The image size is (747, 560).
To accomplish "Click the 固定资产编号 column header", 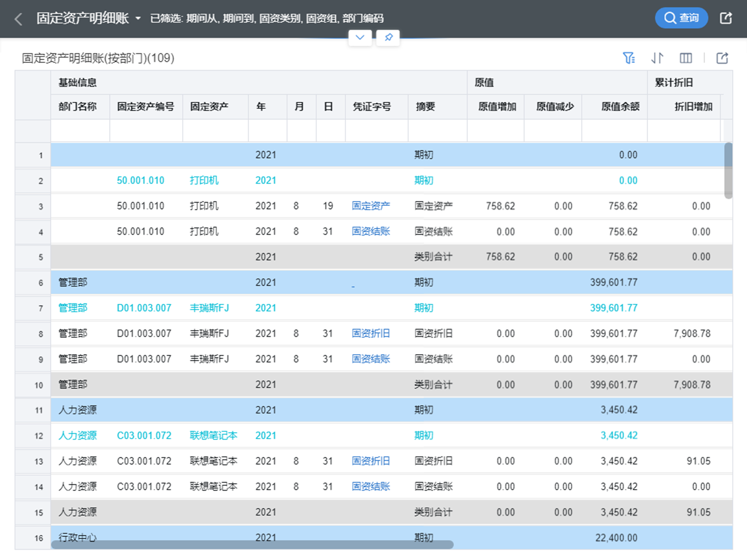I will [146, 107].
